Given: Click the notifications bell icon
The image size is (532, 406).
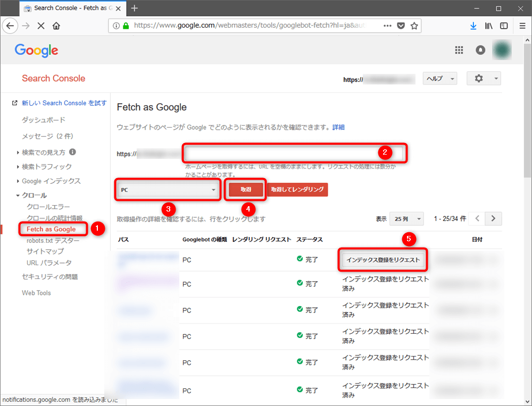Looking at the screenshot, I should tap(480, 50).
